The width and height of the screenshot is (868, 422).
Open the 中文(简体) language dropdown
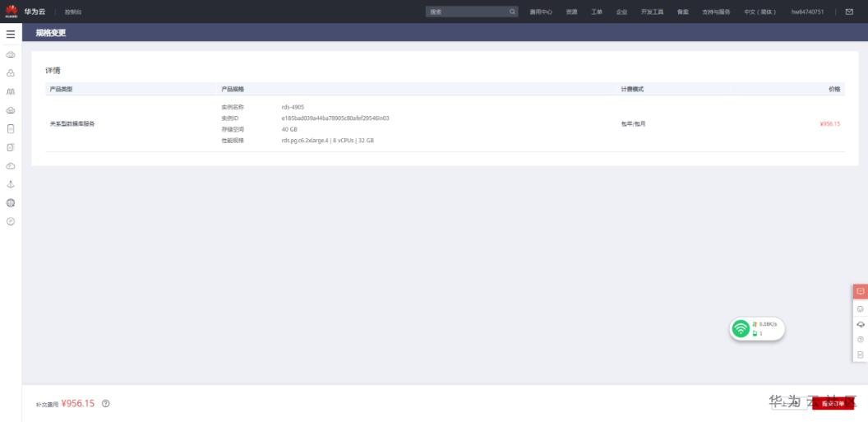tap(760, 12)
